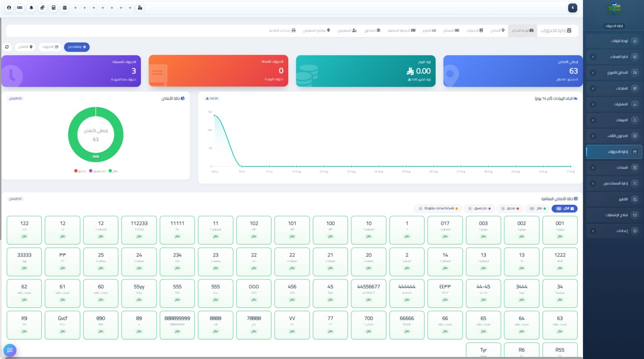Switch to لوحة التحكم tab
Screen dimensions: 644x359
(x=522, y=31)
